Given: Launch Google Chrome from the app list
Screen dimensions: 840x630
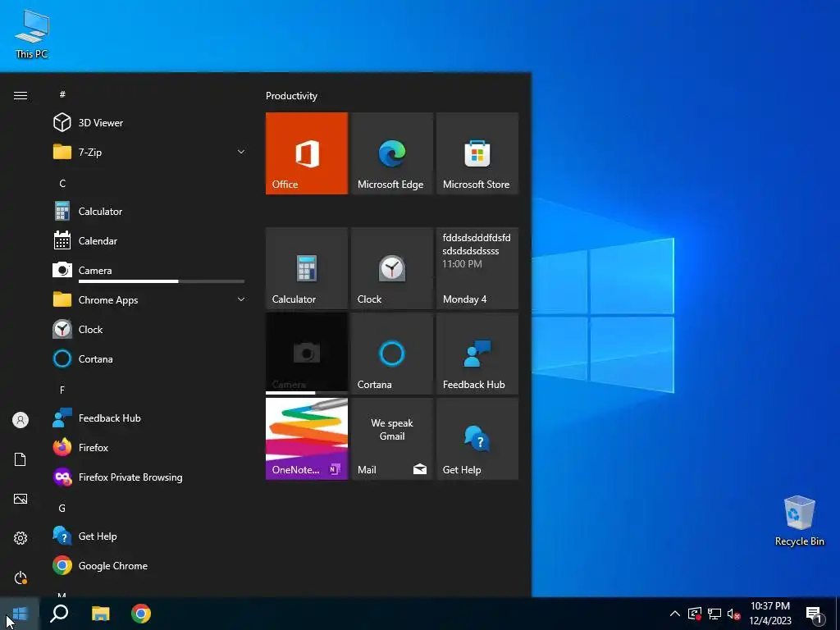Looking at the screenshot, I should (149, 566).
